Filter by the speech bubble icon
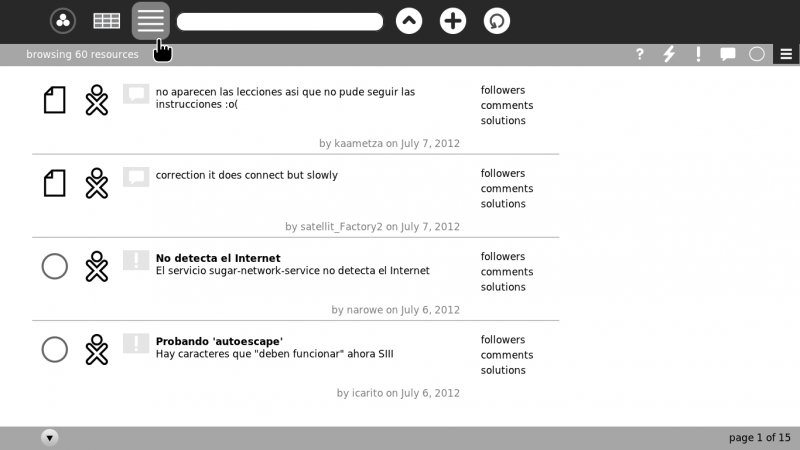 point(728,55)
